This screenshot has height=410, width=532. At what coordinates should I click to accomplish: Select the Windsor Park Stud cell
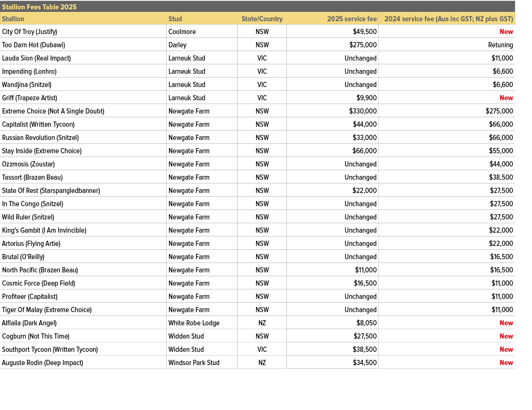coord(194,363)
